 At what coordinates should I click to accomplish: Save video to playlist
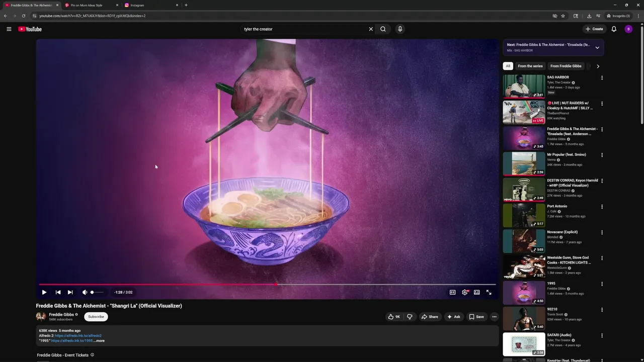tap(476, 317)
